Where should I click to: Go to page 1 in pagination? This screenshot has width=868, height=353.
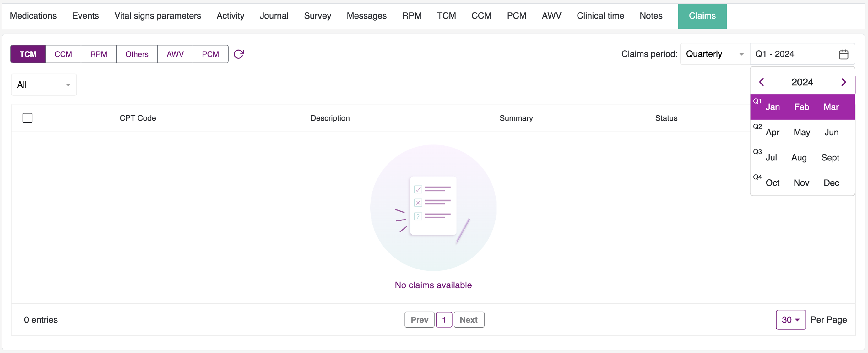444,320
